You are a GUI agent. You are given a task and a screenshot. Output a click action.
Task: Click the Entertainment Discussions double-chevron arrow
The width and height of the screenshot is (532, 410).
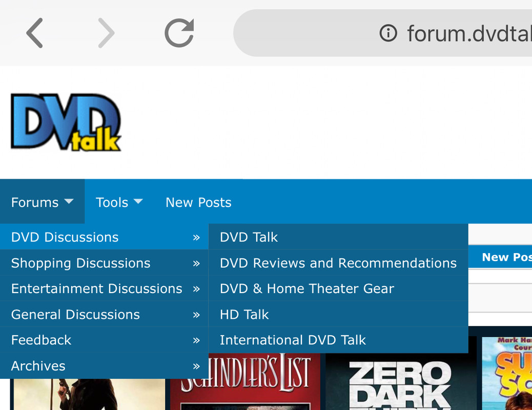point(196,289)
